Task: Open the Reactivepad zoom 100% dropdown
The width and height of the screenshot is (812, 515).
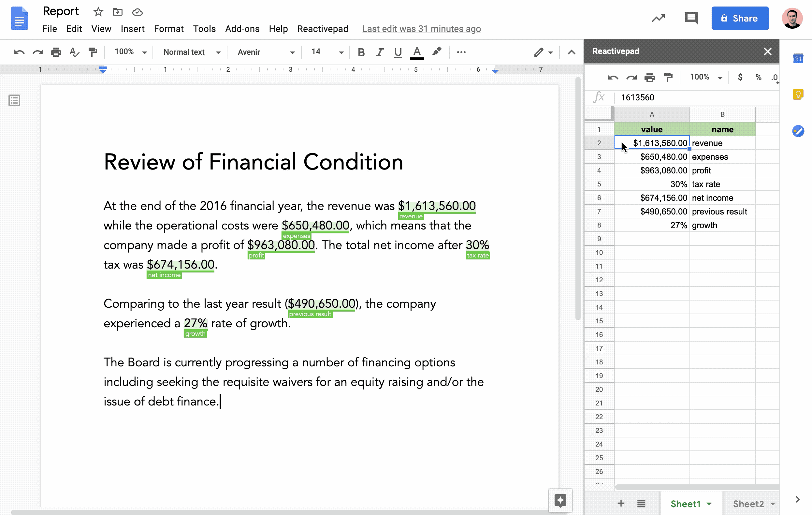Action: 706,77
